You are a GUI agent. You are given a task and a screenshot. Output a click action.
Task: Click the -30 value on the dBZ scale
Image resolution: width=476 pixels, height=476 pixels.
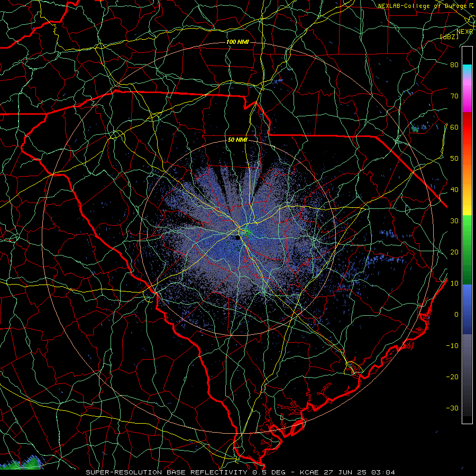pos(452,408)
